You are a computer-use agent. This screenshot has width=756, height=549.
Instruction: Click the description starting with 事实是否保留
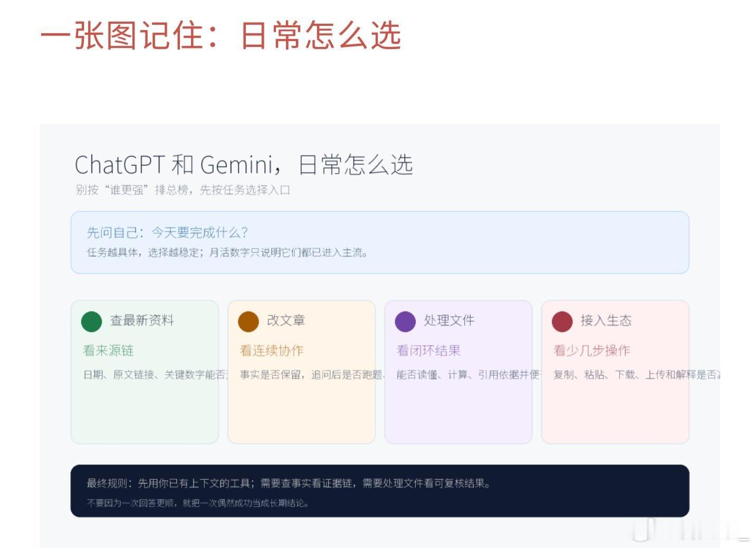click(x=313, y=375)
